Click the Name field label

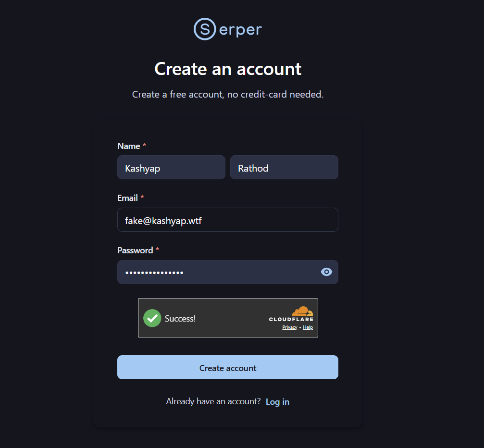[129, 146]
